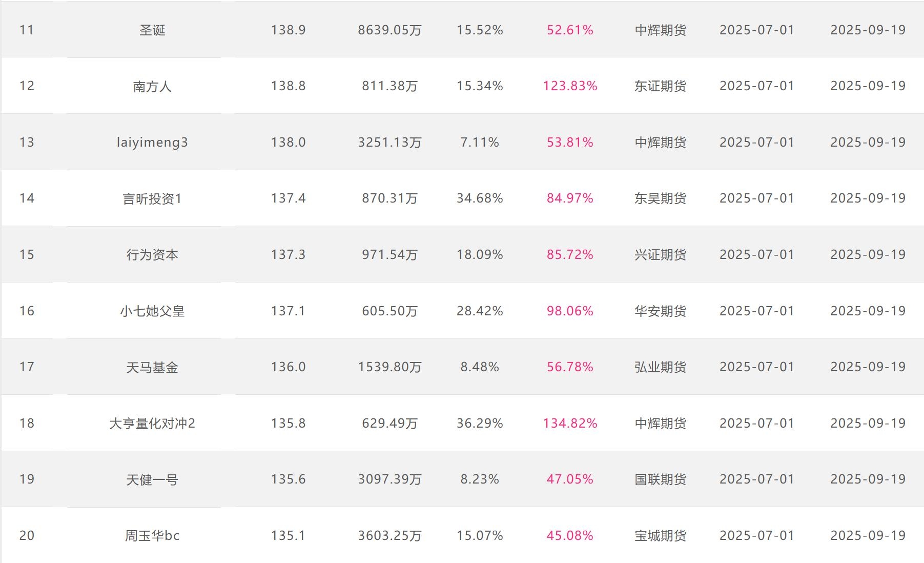The image size is (924, 563).
Task: Select the 华安期货 broker cell
Action: tap(660, 311)
